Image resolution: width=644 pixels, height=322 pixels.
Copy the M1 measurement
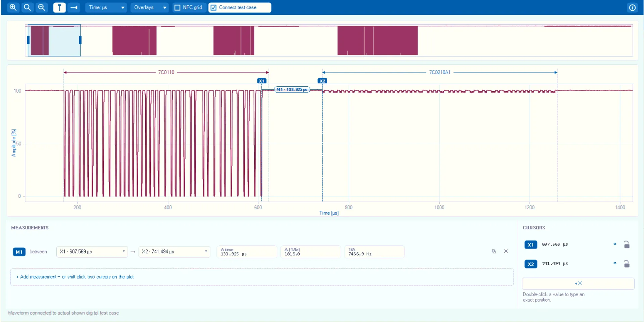(x=494, y=251)
